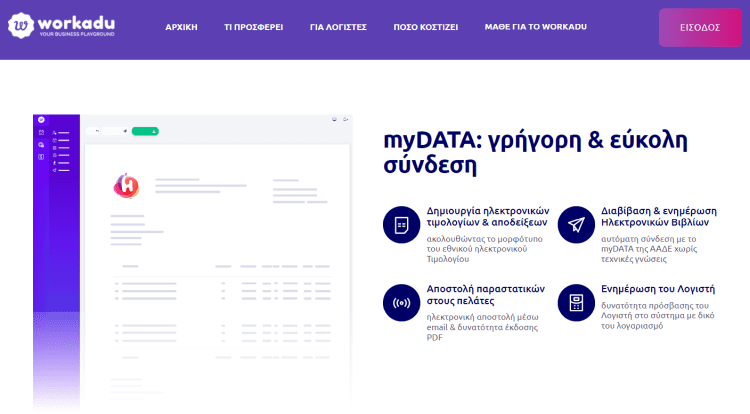Click the calculator accountant icon
This screenshot has height=414, width=750.
576,303
